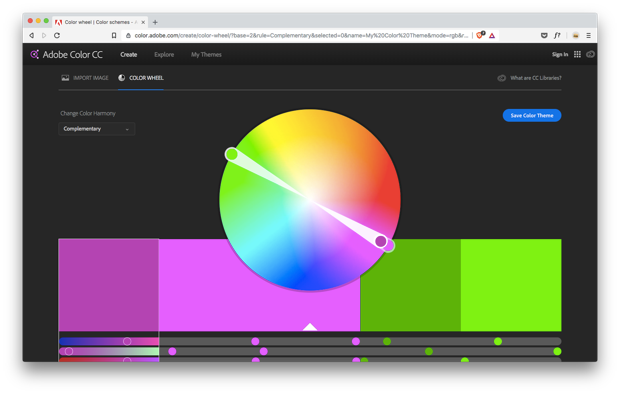The height and width of the screenshot is (394, 620).
Task: Select the dark purple color swatch
Action: 108,285
